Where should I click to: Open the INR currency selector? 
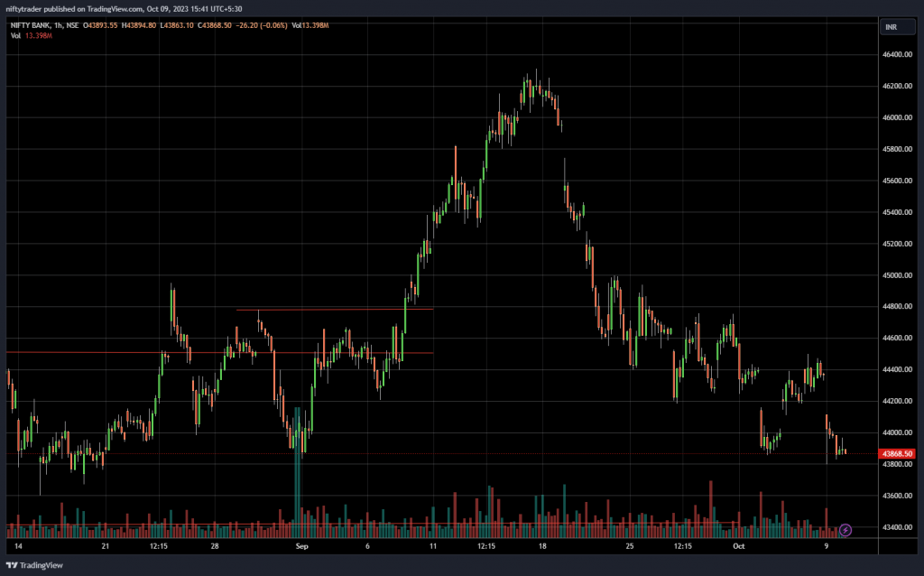[x=897, y=27]
